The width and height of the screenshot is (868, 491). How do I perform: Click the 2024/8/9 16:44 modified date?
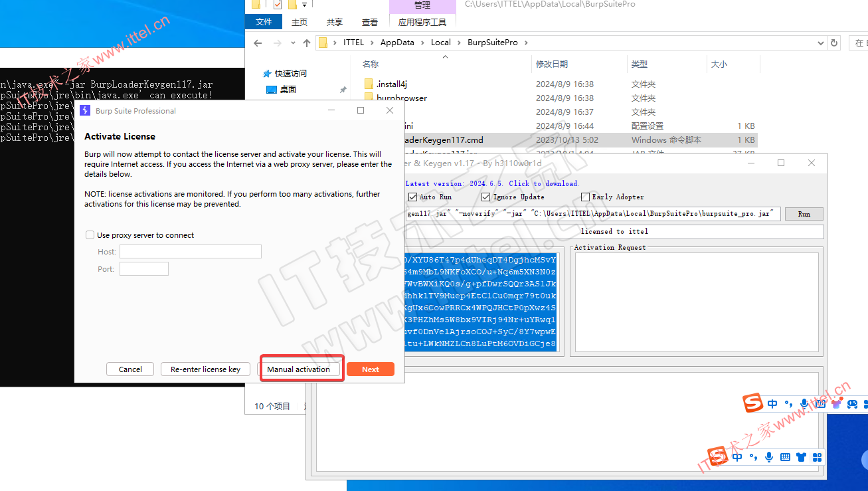point(564,126)
